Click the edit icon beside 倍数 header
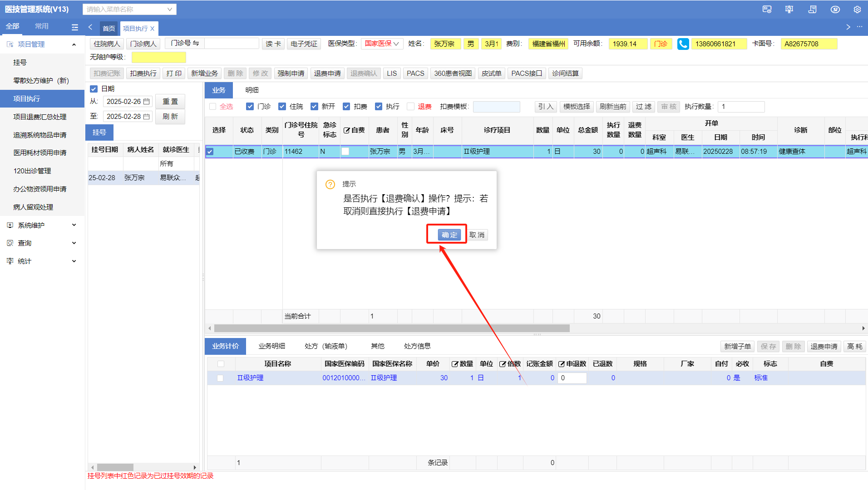This screenshot has width=868, height=490. pyautogui.click(x=503, y=364)
